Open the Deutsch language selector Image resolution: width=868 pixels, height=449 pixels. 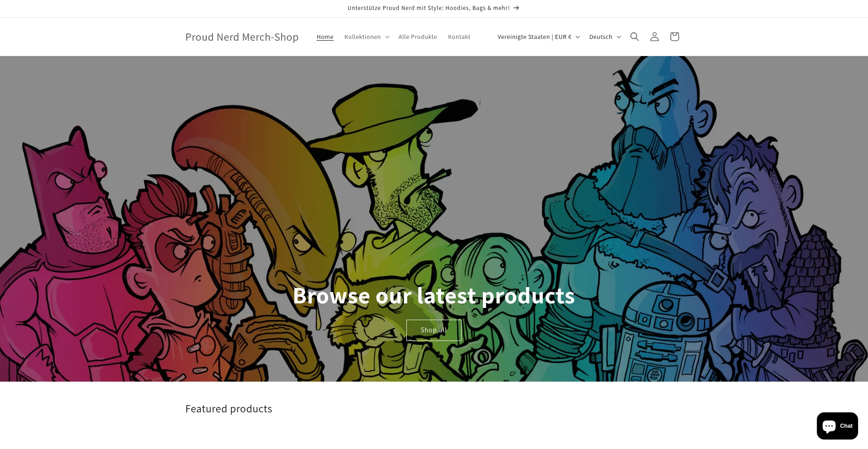605,37
